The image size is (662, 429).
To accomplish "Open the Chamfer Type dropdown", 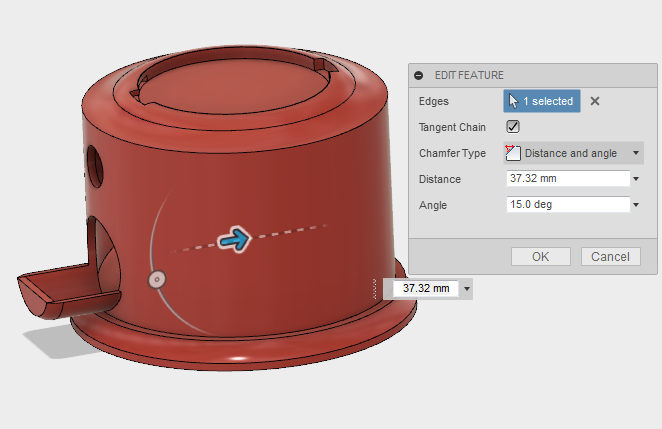I will [x=573, y=153].
